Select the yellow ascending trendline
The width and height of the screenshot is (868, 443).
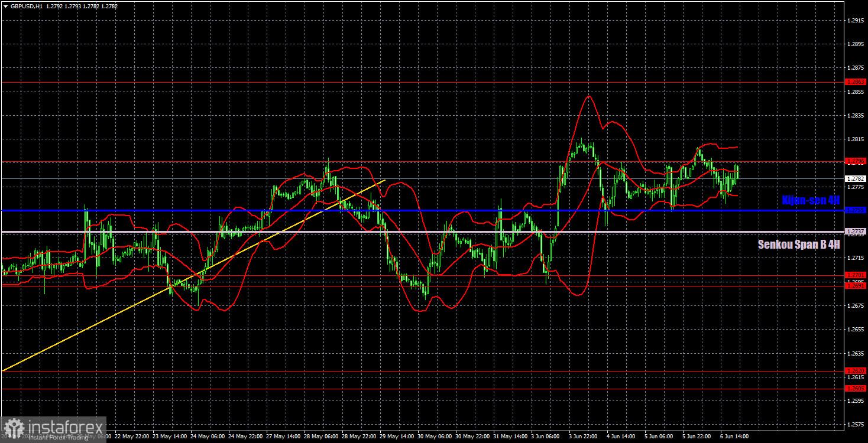click(x=193, y=275)
